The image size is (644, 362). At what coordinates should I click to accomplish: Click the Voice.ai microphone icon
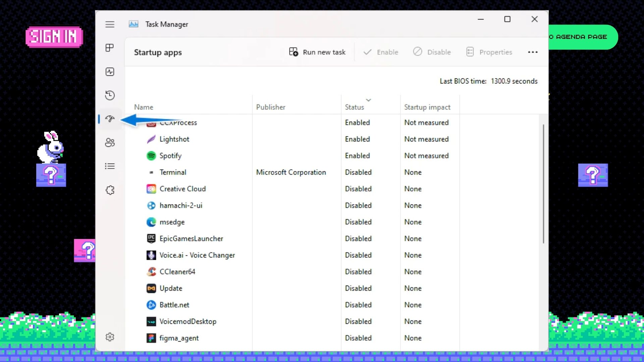coord(151,255)
